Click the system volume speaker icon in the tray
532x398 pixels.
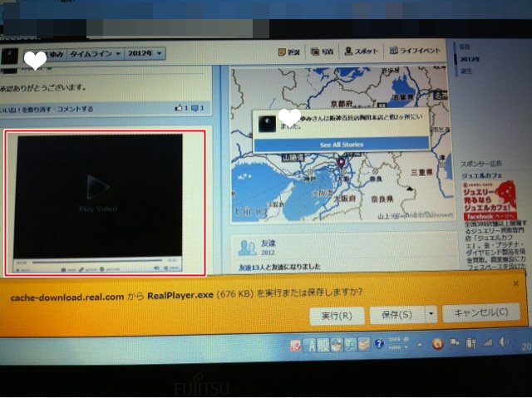pos(504,342)
